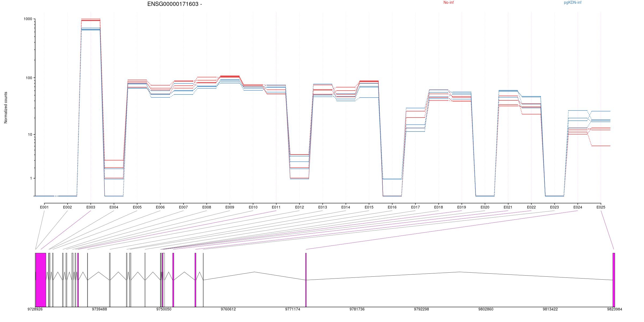Screen dimensions: 644x322
Task: Click exon label E009
Action: pos(230,207)
